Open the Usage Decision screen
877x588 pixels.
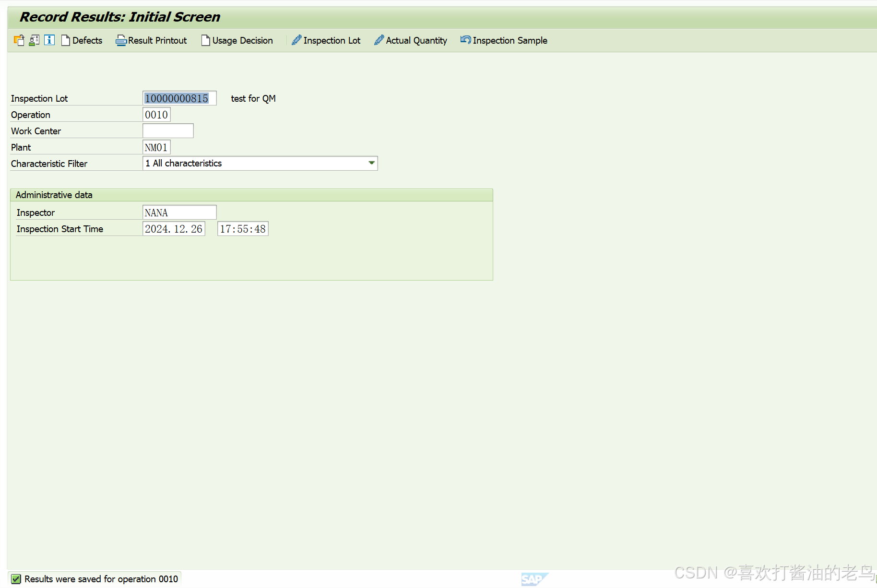[x=237, y=40]
